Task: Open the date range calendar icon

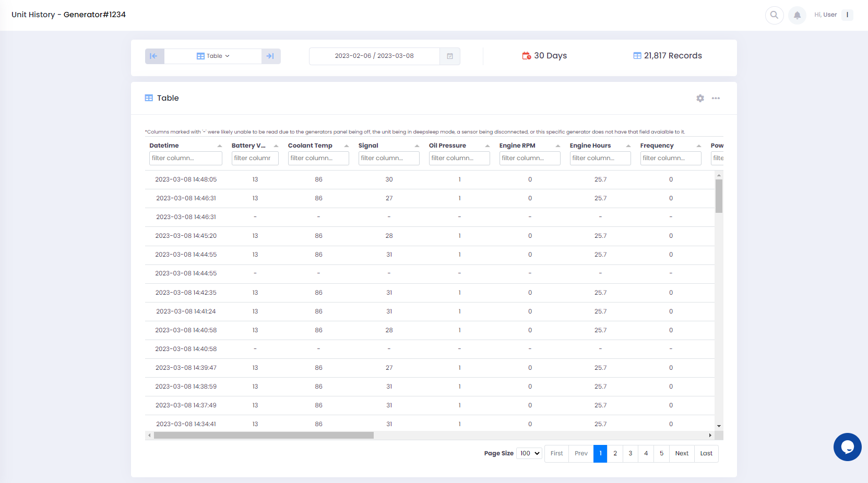Action: point(450,56)
